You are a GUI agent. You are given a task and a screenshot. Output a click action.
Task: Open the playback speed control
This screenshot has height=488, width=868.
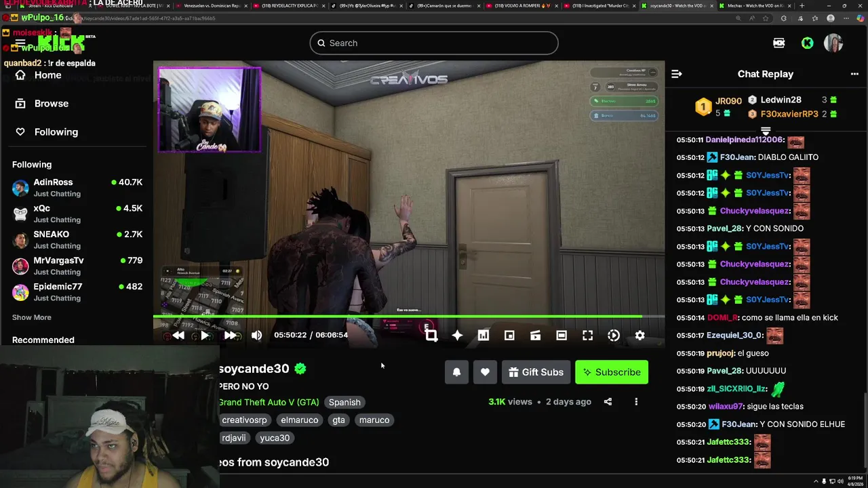pos(614,335)
